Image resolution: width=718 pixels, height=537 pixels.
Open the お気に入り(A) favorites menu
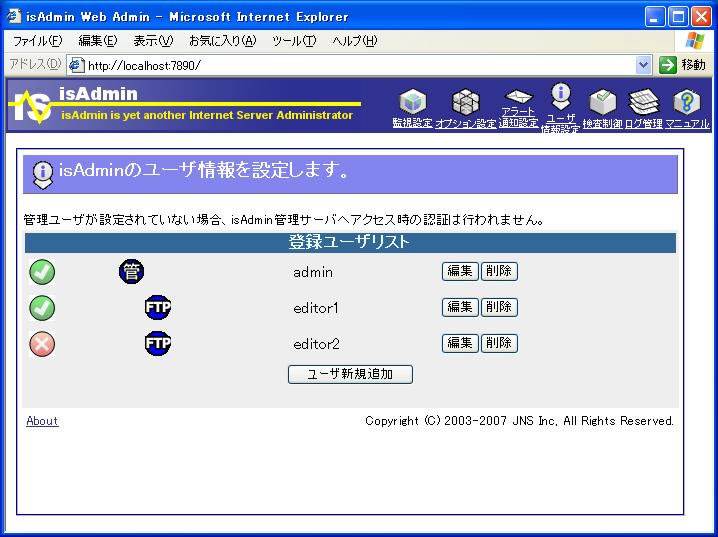pos(223,41)
